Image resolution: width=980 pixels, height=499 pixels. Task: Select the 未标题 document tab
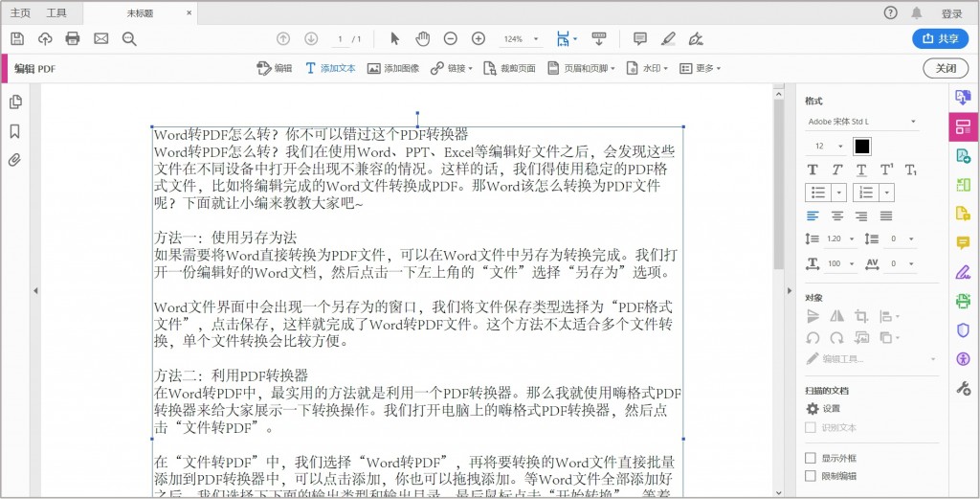[x=141, y=12]
